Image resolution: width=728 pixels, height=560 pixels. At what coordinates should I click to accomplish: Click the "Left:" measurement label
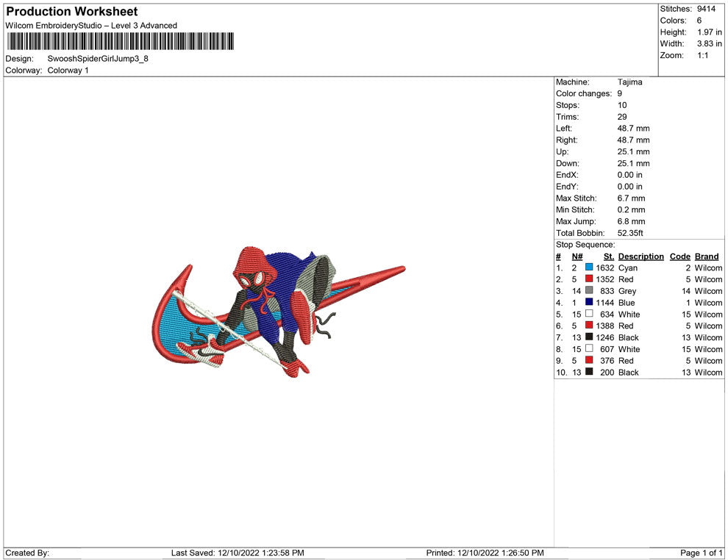564,129
